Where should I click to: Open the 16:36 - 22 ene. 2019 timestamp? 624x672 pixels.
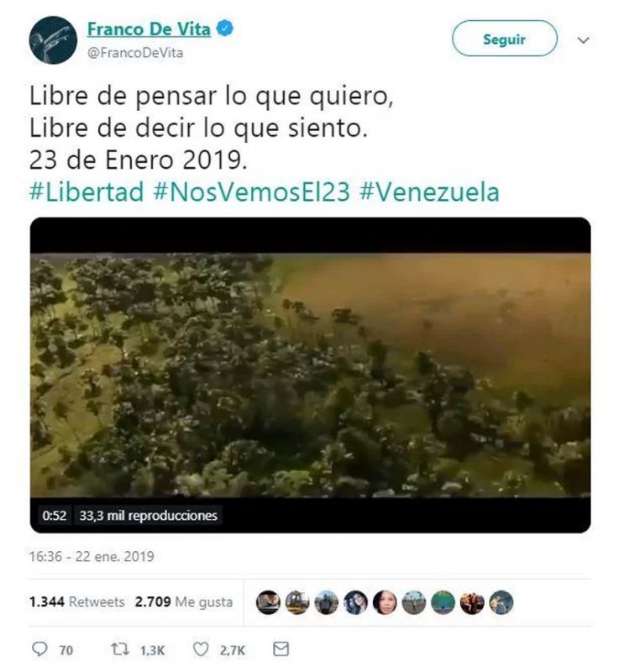point(92,556)
